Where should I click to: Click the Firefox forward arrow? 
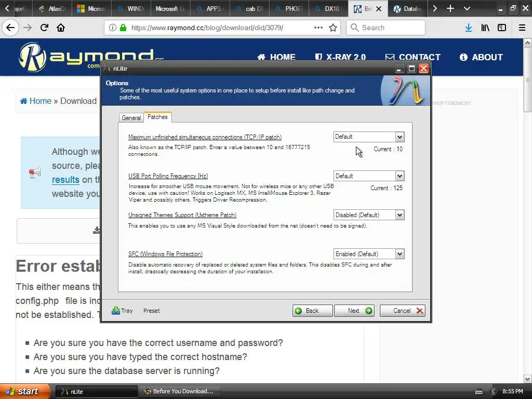(x=28, y=28)
